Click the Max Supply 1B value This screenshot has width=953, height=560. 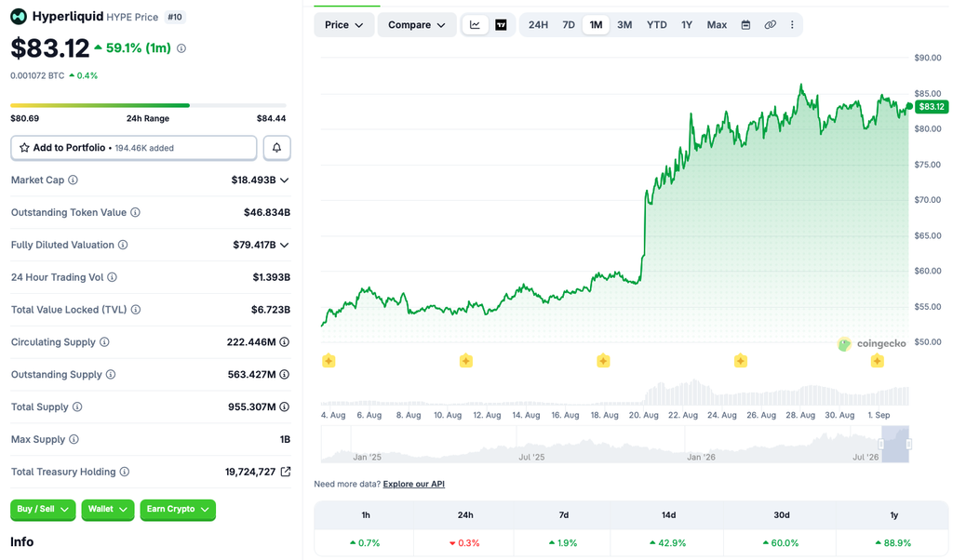(x=285, y=439)
